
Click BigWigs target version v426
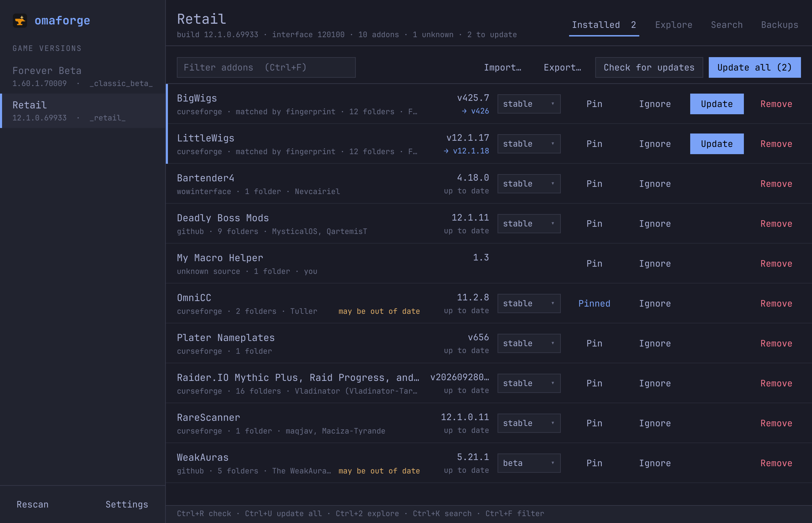(475, 111)
